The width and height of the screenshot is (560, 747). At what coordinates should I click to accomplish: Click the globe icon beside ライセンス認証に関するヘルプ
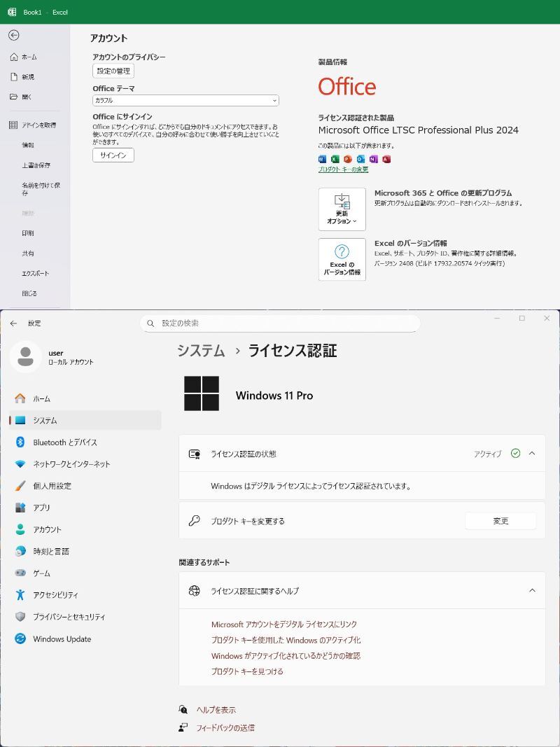(194, 591)
